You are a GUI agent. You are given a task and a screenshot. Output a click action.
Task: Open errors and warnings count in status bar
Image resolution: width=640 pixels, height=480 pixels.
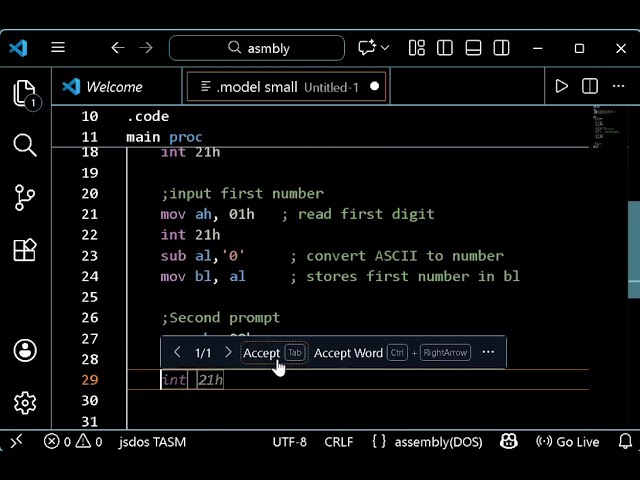coord(73,441)
